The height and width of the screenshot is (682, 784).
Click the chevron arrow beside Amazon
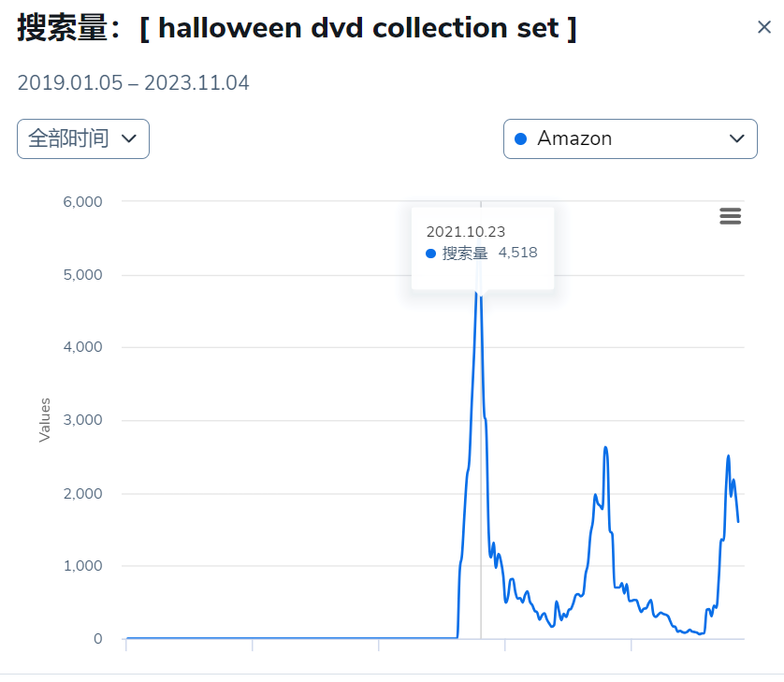[736, 138]
